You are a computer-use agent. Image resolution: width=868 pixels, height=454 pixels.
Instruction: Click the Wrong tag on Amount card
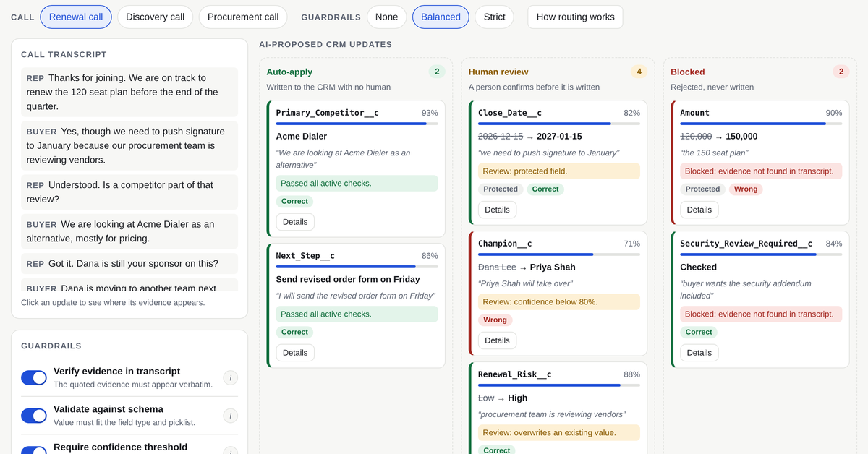pyautogui.click(x=746, y=189)
